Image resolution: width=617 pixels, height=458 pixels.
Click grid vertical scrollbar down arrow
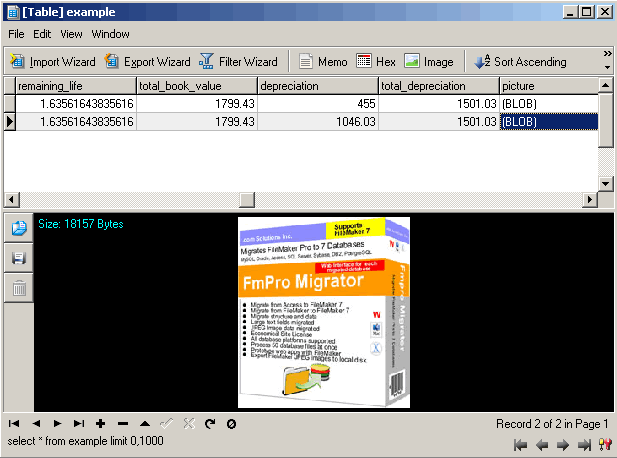click(x=605, y=183)
